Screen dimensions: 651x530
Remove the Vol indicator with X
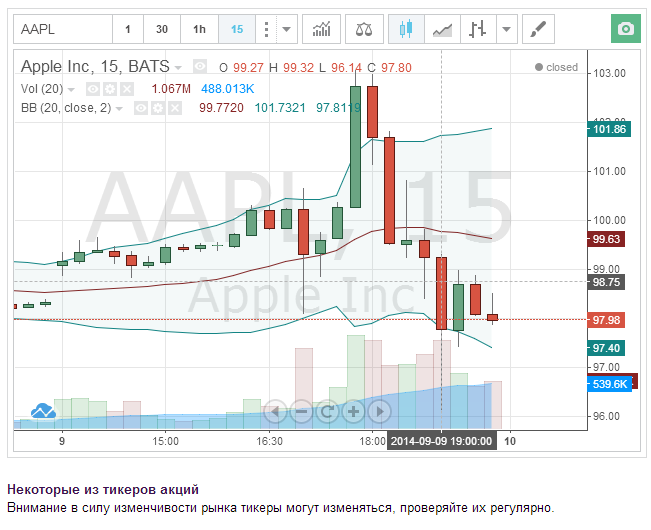click(x=127, y=89)
